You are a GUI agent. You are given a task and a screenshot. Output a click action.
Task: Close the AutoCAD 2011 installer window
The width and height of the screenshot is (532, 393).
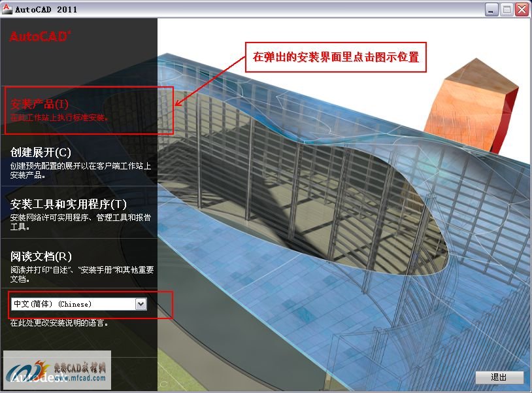click(522, 9)
